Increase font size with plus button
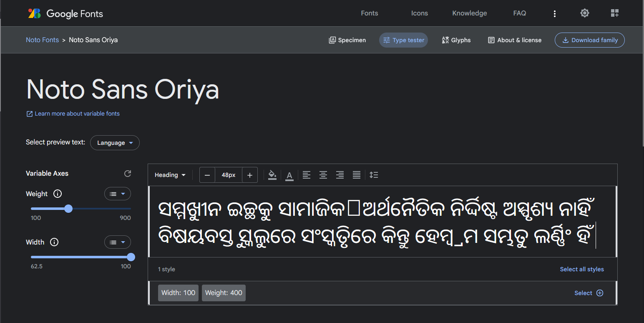The width and height of the screenshot is (644, 323). (x=250, y=175)
